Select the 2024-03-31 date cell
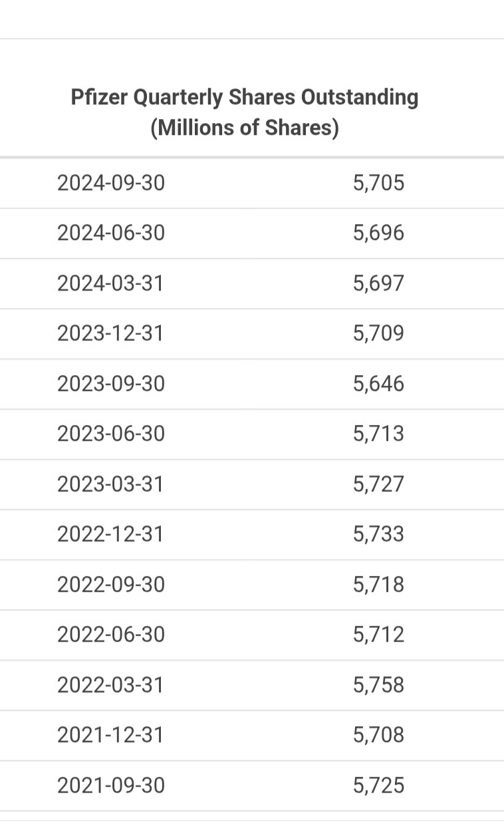The height and width of the screenshot is (830, 504). point(110,283)
